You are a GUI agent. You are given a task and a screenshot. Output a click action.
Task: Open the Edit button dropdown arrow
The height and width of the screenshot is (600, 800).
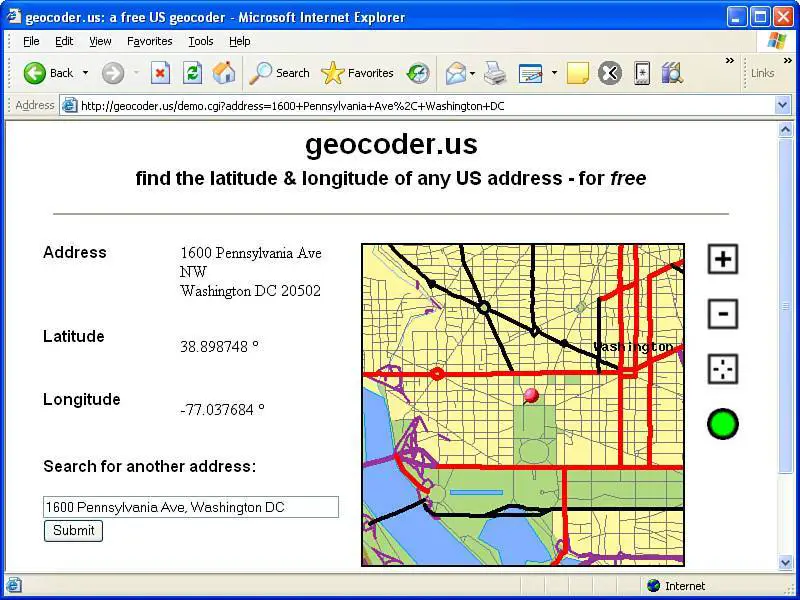pyautogui.click(x=554, y=73)
